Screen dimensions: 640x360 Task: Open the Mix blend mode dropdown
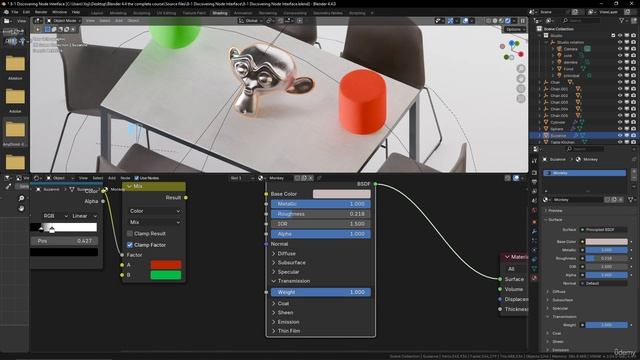[x=155, y=222]
